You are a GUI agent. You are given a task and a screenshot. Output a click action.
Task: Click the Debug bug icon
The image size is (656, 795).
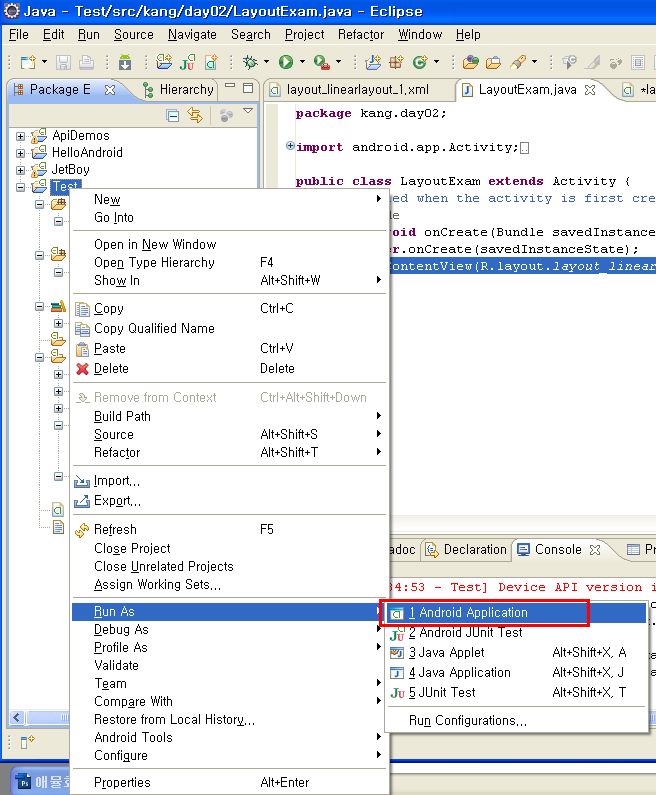click(250, 62)
